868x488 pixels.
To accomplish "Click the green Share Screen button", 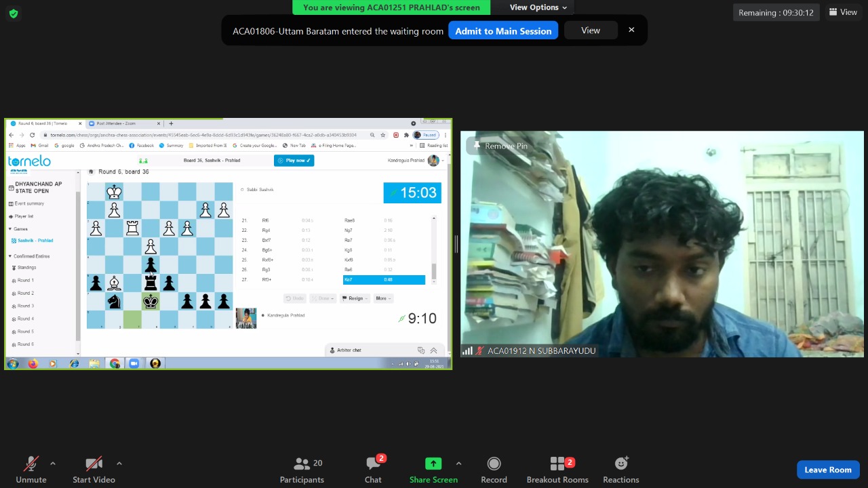I will pos(433,469).
